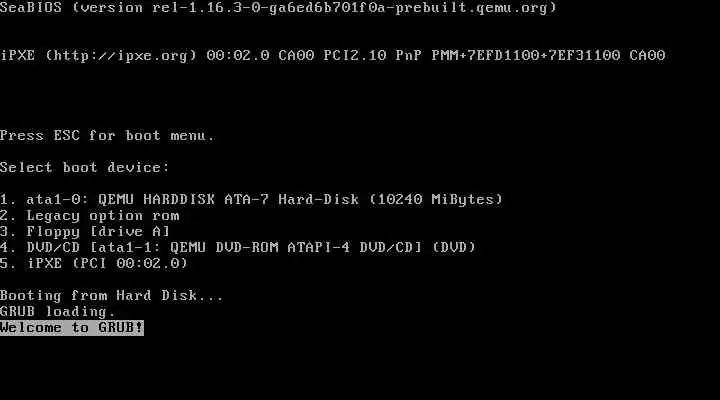Click the number '1.' of first boot entry
The height and width of the screenshot is (400, 720).
(x=8, y=199)
